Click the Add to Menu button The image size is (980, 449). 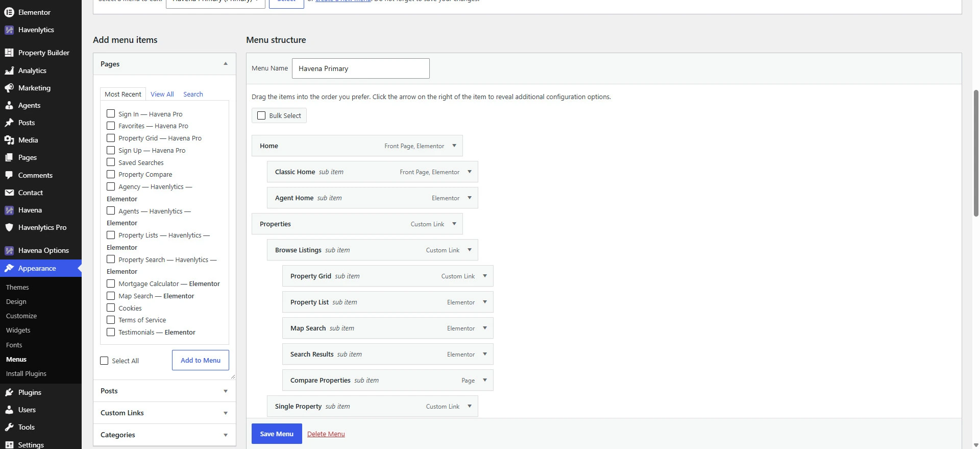[x=201, y=360]
